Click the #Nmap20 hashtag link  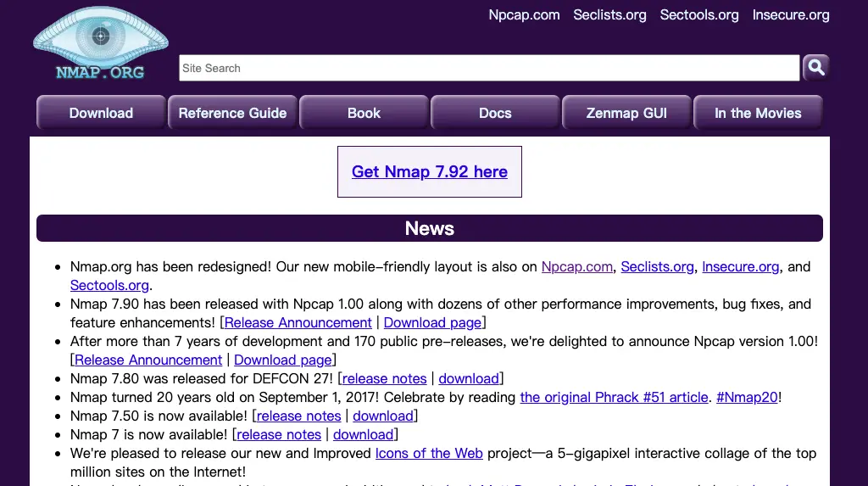click(x=747, y=397)
